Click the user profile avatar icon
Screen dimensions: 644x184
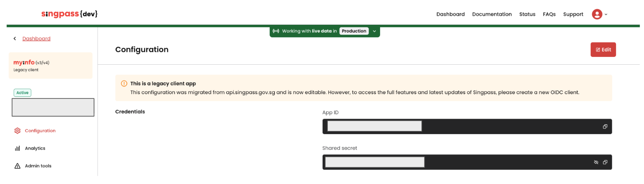click(x=597, y=14)
